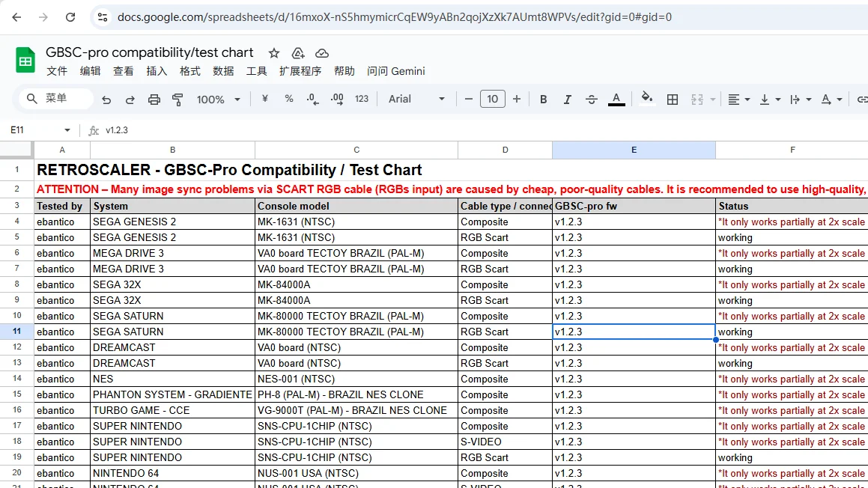Format the cell as currency (¥)
The width and height of the screenshot is (868, 488).
(x=264, y=99)
